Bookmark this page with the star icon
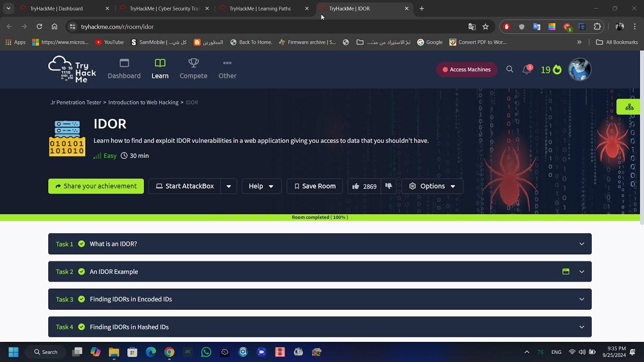Viewport: 644px width, 362px height. [486, 27]
